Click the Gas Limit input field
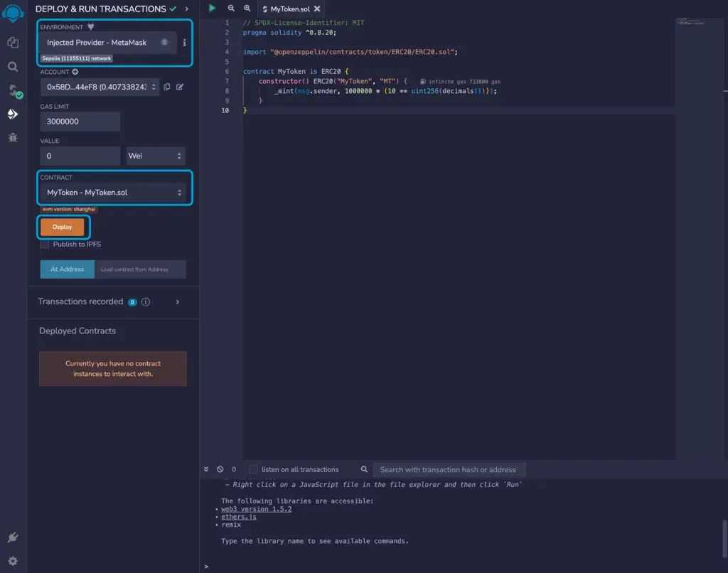 coord(80,122)
